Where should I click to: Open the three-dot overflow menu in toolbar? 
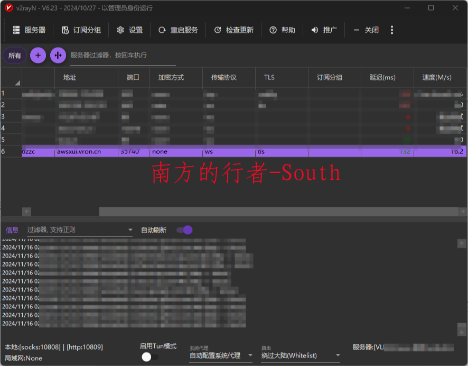point(392,30)
